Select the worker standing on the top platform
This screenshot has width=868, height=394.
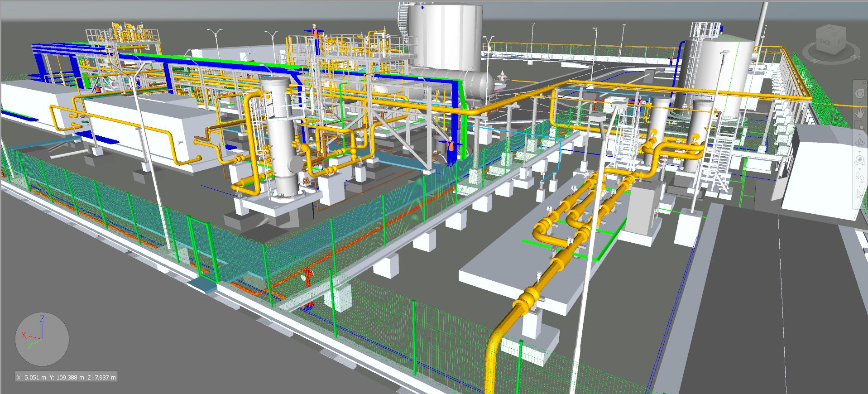[x=315, y=33]
